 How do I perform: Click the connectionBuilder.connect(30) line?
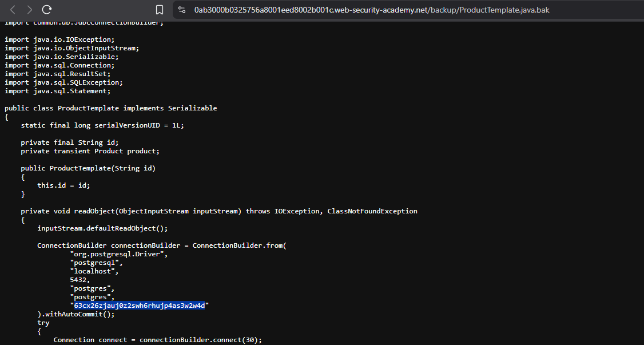click(157, 340)
